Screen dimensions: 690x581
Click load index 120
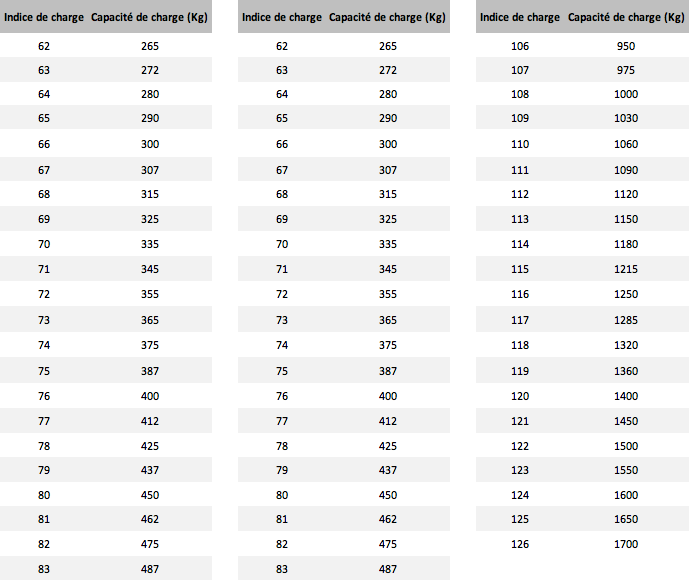[x=519, y=395]
